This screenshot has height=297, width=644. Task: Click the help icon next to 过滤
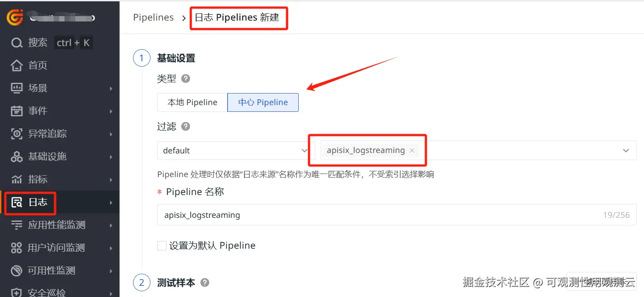tap(185, 127)
